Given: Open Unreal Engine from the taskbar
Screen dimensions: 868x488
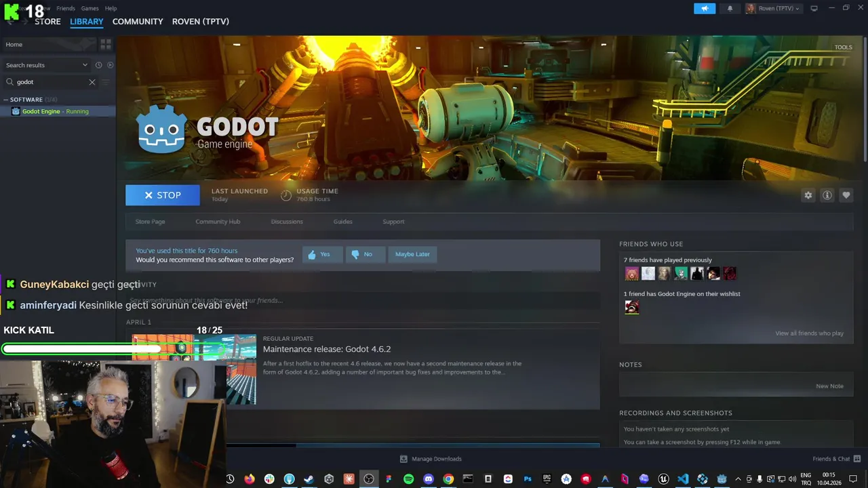Looking at the screenshot, I should pyautogui.click(x=664, y=479).
